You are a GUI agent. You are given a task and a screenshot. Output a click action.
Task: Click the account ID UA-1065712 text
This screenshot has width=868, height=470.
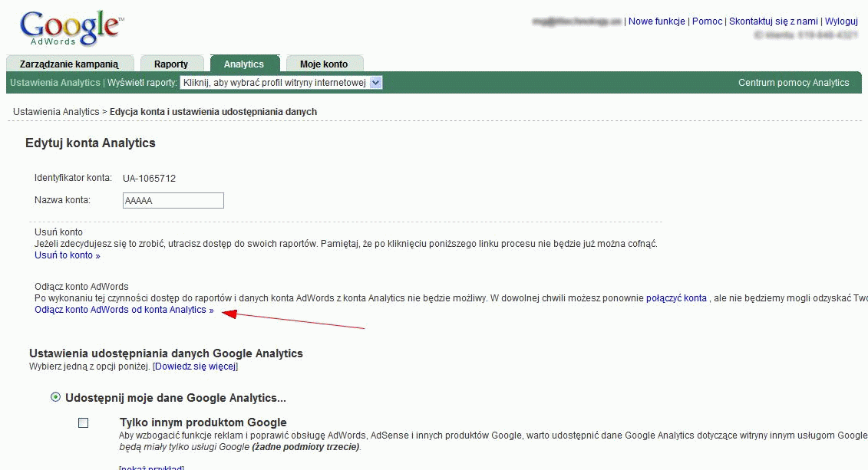150,178
